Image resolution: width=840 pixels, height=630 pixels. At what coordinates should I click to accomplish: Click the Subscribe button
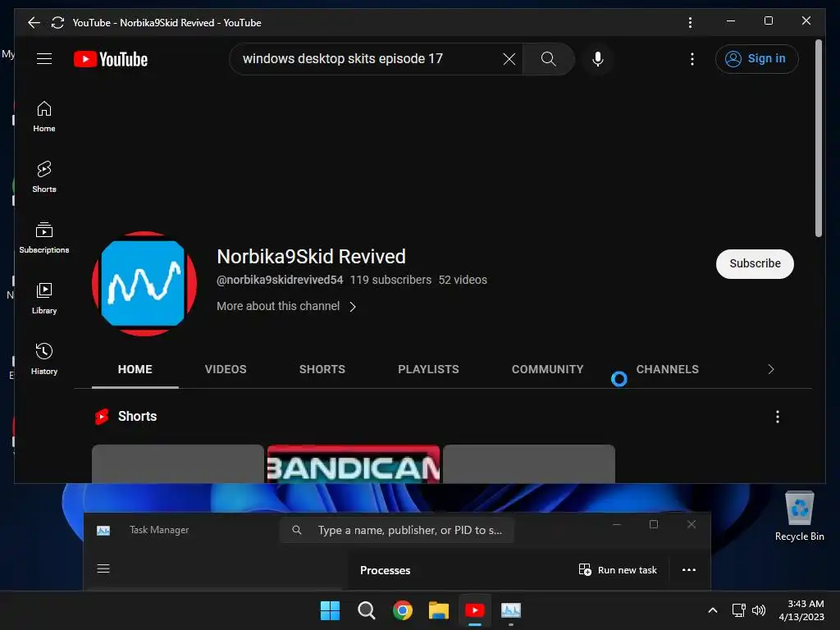coord(755,263)
